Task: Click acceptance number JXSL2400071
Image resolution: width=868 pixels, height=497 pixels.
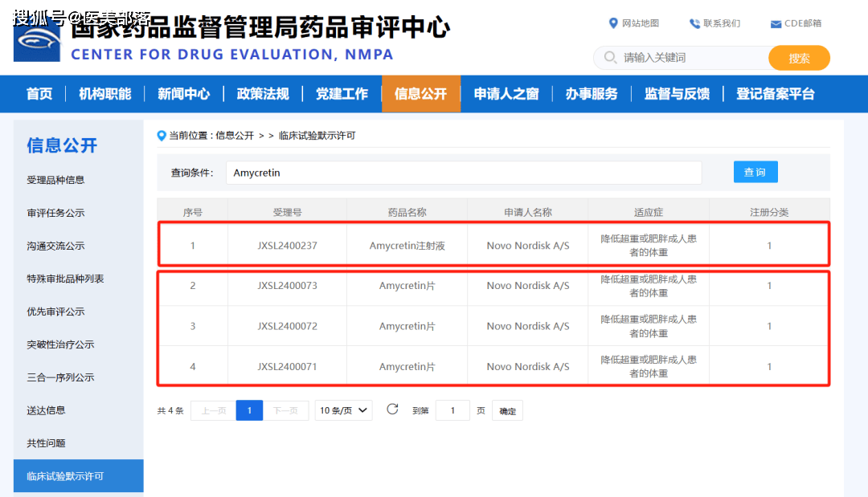Action: [x=287, y=367]
